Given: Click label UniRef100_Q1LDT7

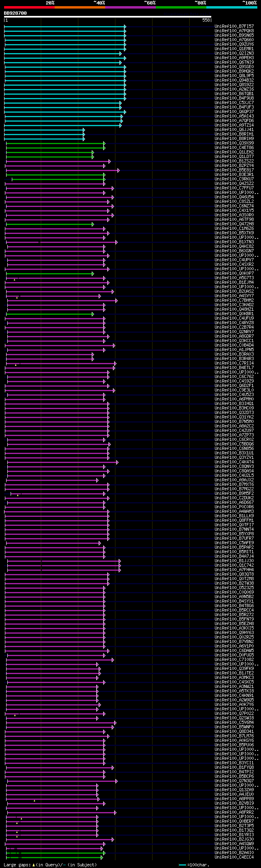Looking at the screenshot, I should (234, 156).
